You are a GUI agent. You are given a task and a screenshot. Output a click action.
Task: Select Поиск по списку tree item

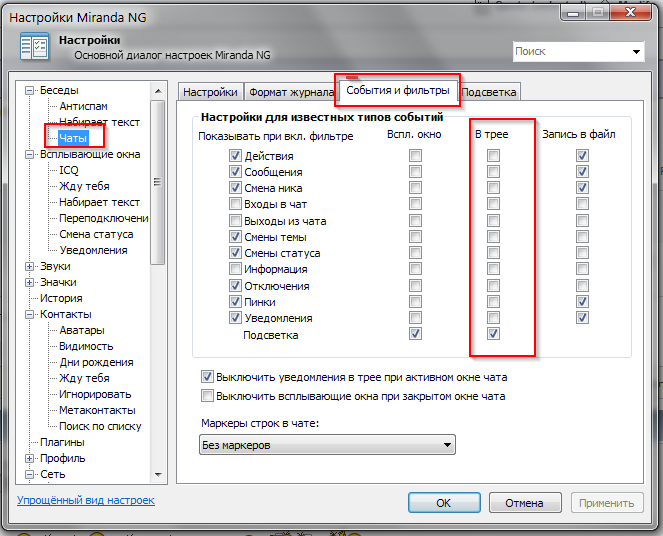point(100,427)
